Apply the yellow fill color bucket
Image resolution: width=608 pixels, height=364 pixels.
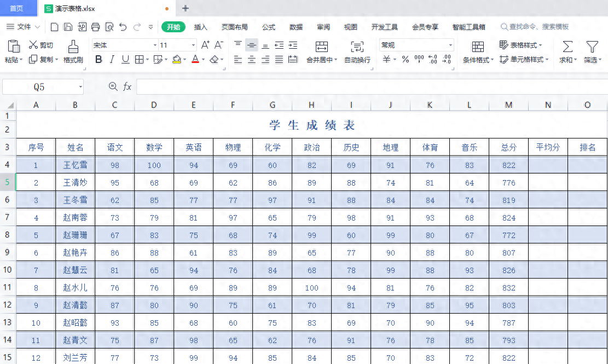pyautogui.click(x=177, y=59)
